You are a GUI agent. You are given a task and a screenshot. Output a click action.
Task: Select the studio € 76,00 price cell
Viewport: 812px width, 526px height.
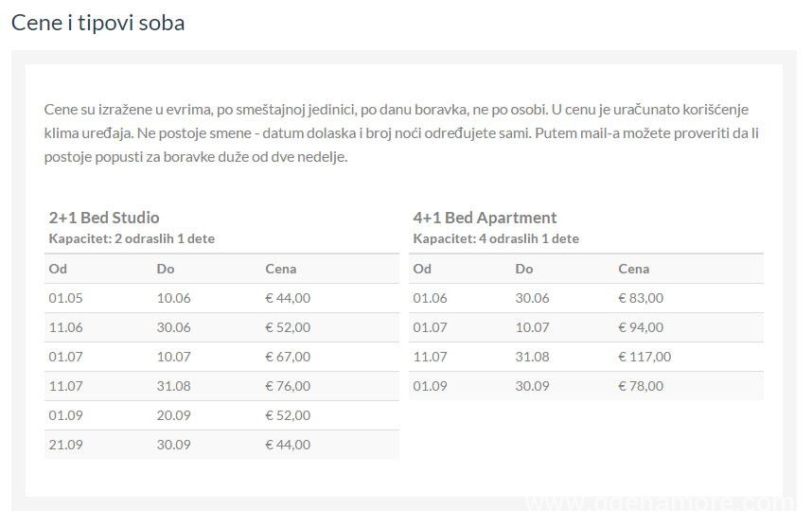[288, 386]
